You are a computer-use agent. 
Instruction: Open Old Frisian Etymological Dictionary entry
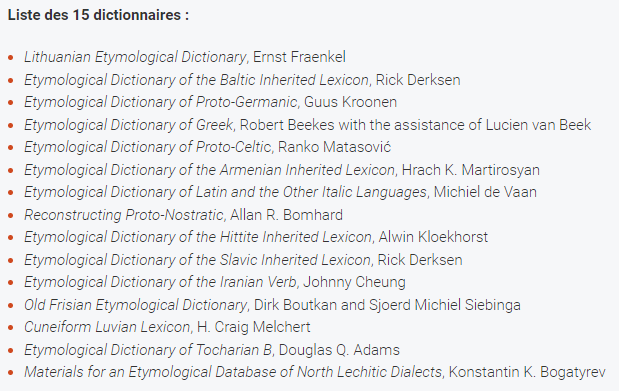click(x=136, y=305)
